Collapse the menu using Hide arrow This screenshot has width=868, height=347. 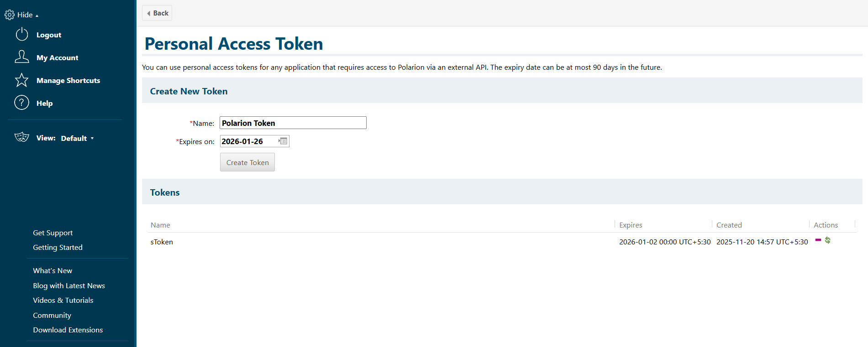[37, 16]
